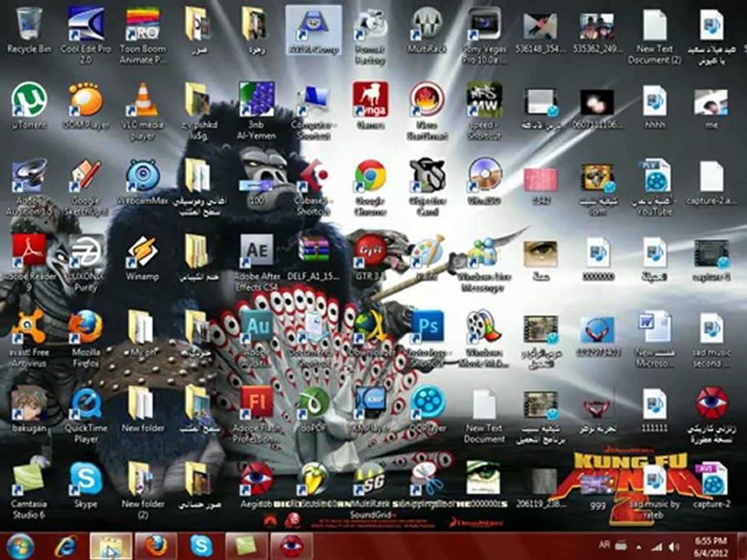This screenshot has width=747, height=560.
Task: Open the Windows Start menu
Action: [x=21, y=545]
